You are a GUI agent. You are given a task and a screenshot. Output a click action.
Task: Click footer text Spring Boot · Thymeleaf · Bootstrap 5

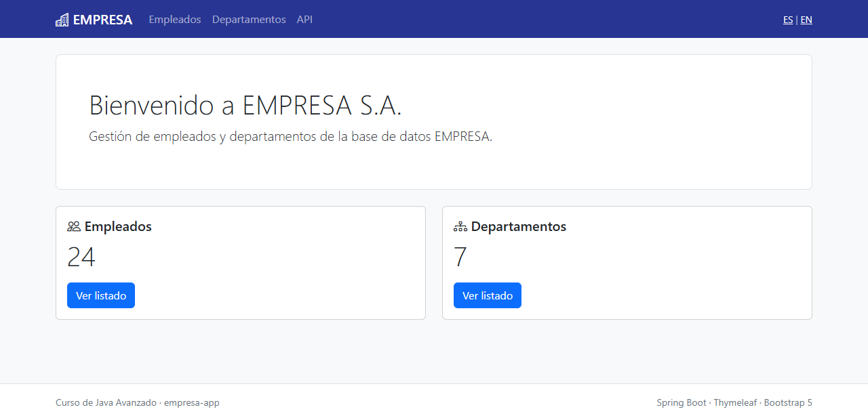click(734, 402)
